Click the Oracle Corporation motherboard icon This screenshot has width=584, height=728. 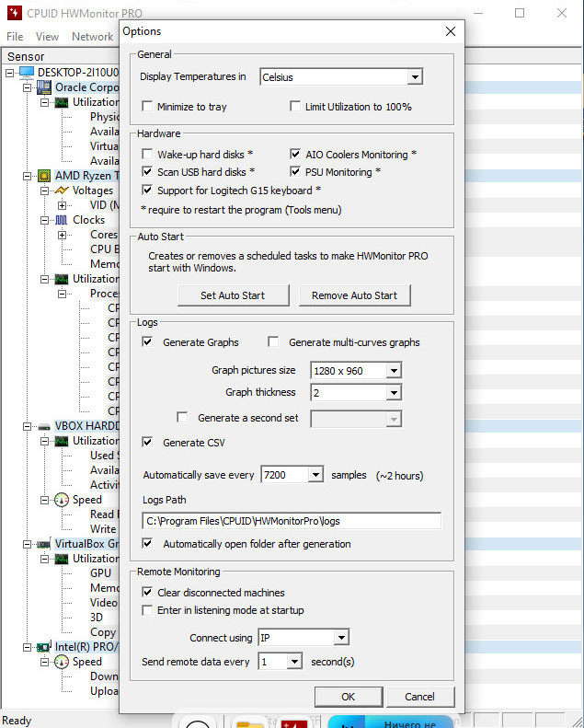click(43, 87)
